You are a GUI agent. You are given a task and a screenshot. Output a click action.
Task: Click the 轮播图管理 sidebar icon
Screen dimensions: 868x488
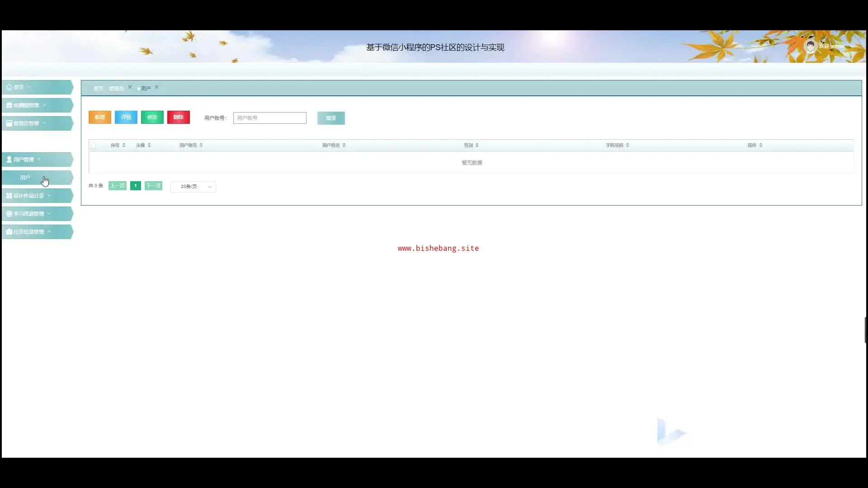pyautogui.click(x=9, y=105)
